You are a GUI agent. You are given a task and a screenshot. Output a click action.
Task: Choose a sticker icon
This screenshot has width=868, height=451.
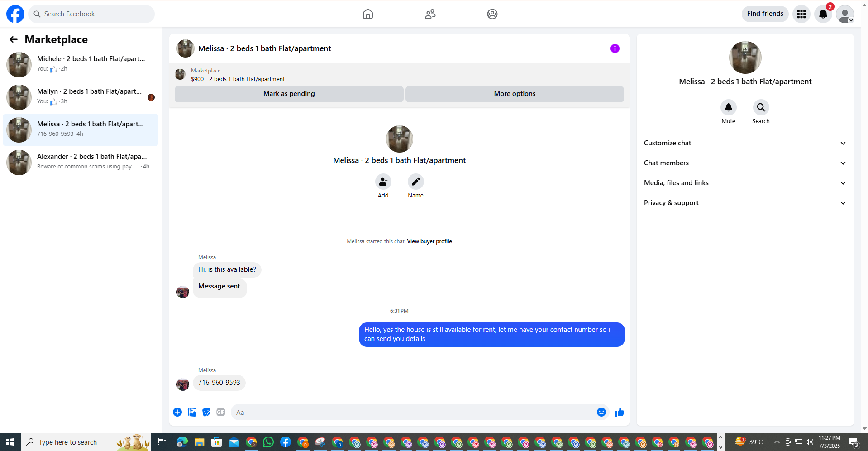point(206,412)
